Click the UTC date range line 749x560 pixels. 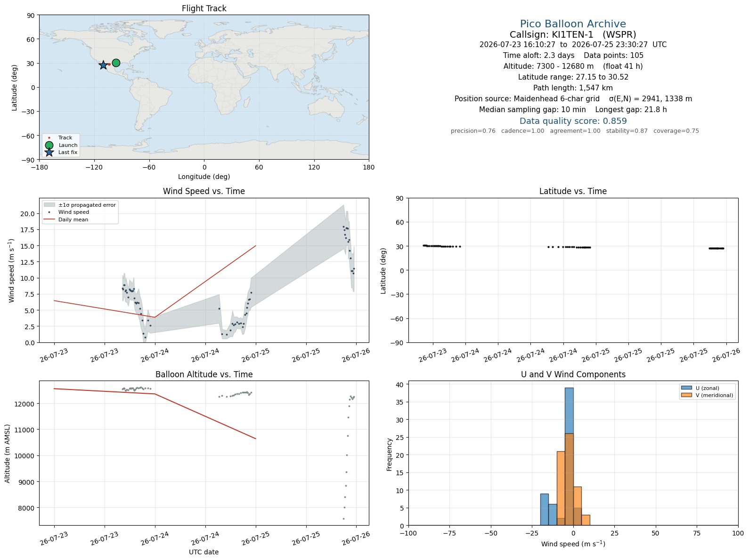click(x=573, y=45)
